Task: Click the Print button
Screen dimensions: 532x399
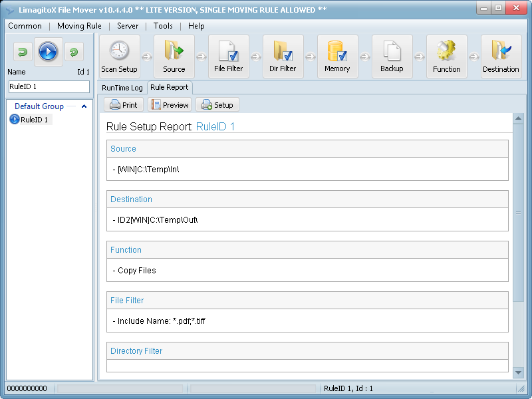Action: [x=124, y=105]
